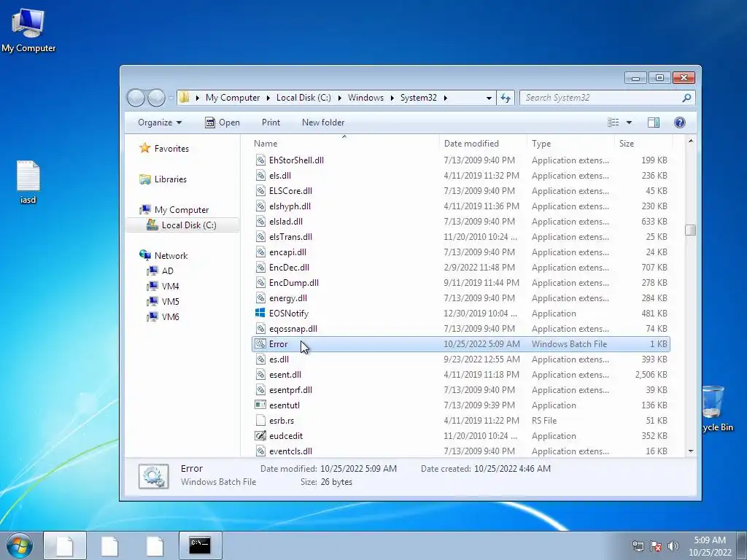Click the Back navigation arrow button
The height and width of the screenshot is (560, 747).
(136, 98)
